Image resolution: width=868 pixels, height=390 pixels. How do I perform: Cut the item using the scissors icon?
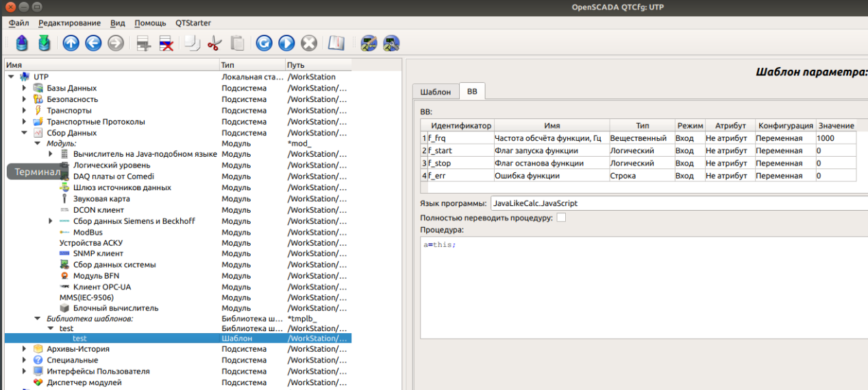[214, 43]
